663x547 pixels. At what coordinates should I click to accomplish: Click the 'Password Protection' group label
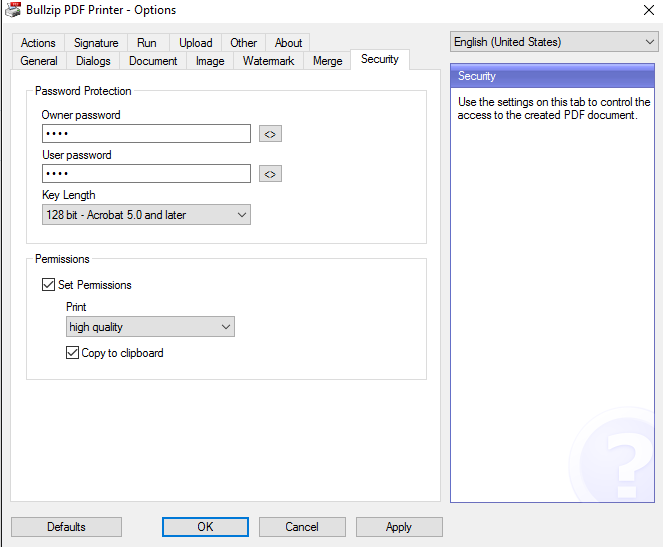tap(83, 91)
